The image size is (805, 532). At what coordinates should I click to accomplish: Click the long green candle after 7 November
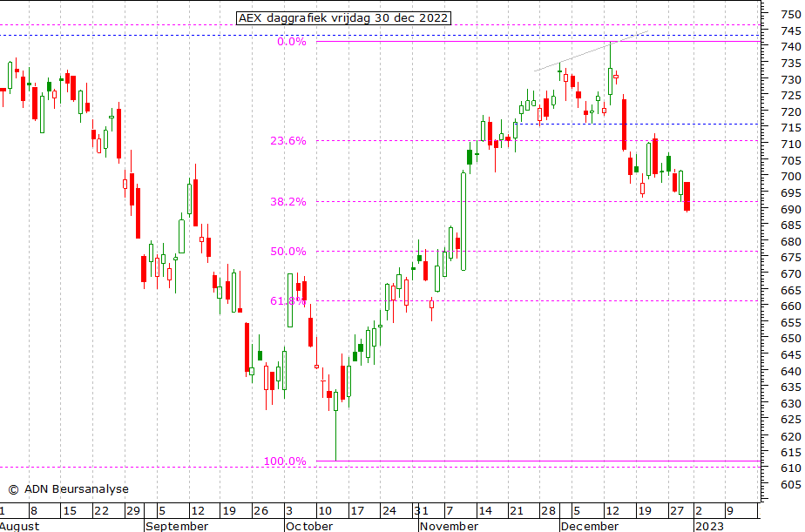(463, 221)
